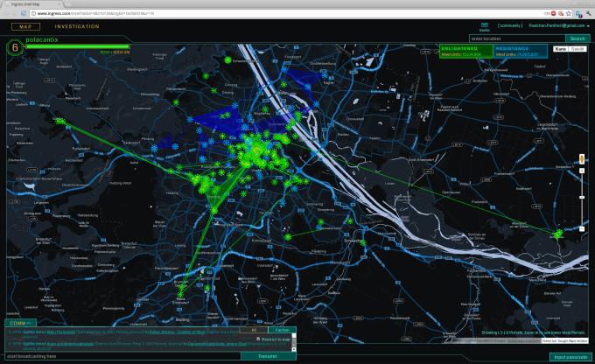The height and width of the screenshot is (364, 595).
Task: Click the Transmit button
Action: pyautogui.click(x=268, y=356)
